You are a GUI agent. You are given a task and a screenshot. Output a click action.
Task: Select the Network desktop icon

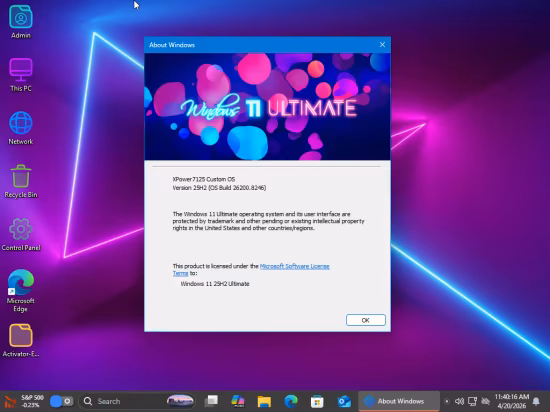click(21, 128)
